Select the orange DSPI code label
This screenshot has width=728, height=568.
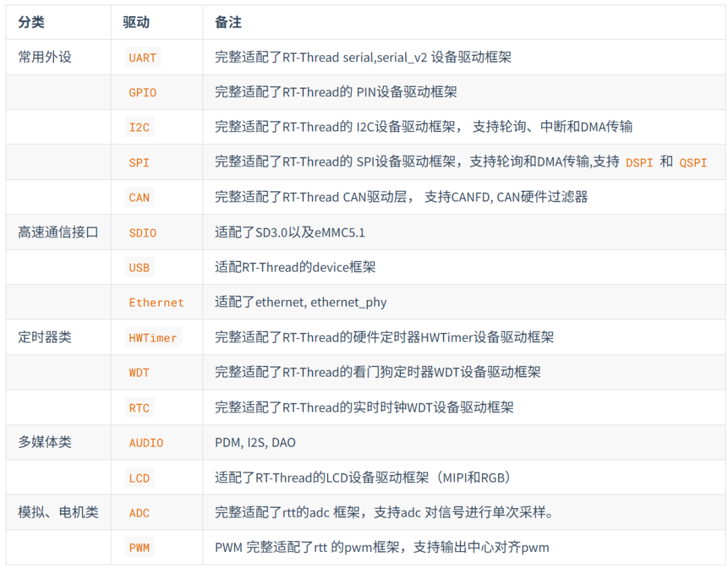(639, 162)
